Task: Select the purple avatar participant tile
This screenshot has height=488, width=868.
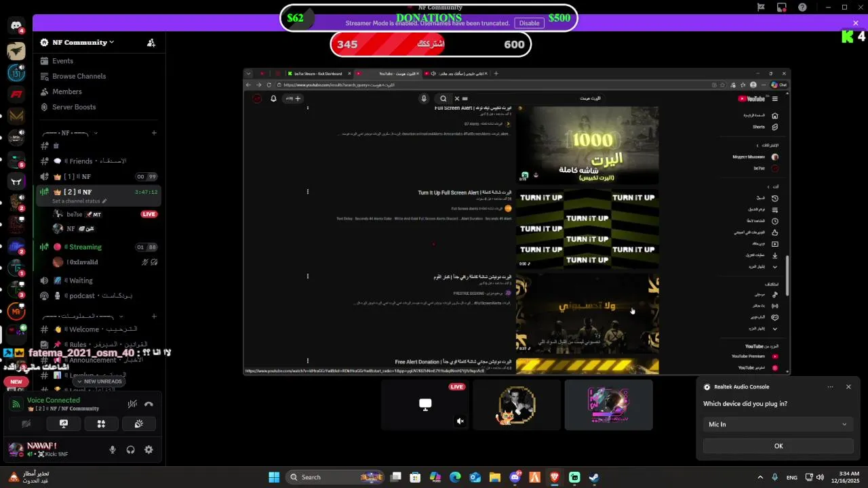Action: click(x=608, y=405)
